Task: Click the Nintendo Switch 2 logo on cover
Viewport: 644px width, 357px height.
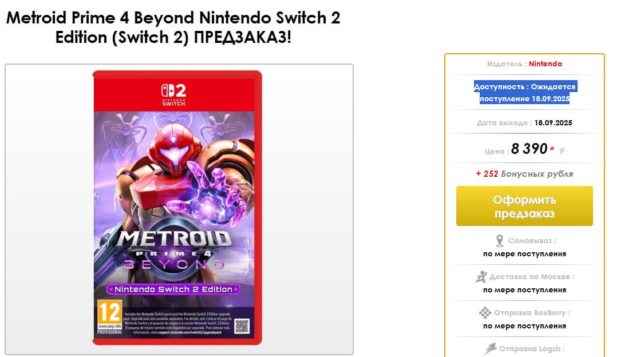Action: click(x=174, y=95)
